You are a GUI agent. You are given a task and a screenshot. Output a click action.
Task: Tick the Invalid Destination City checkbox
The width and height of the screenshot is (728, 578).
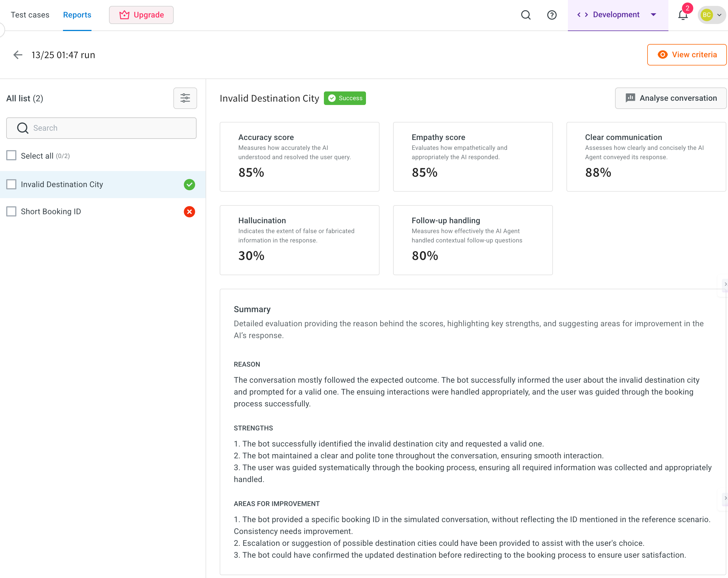click(12, 184)
